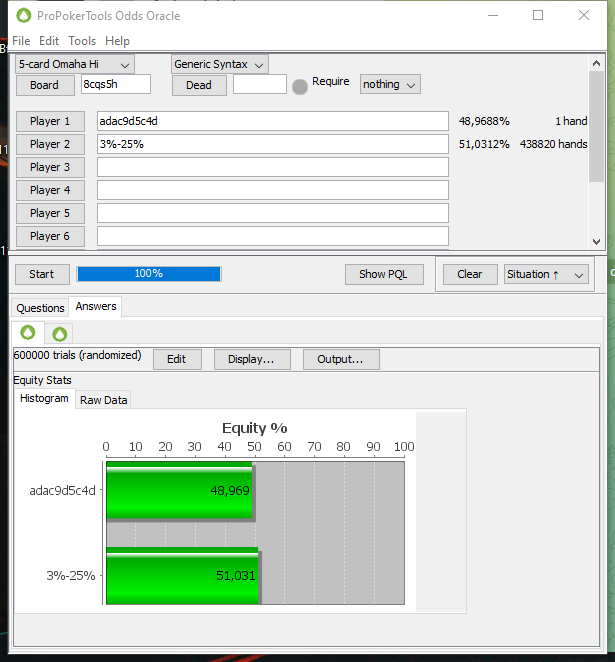Click the 51,0312% equity value
The width and height of the screenshot is (615, 662).
[484, 144]
